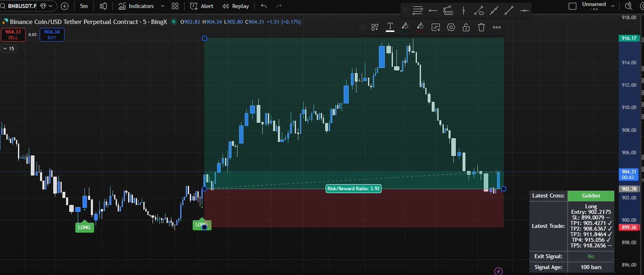644x275 pixels.
Task: Click the second LONG signal label at entry
Action: [x=201, y=225]
